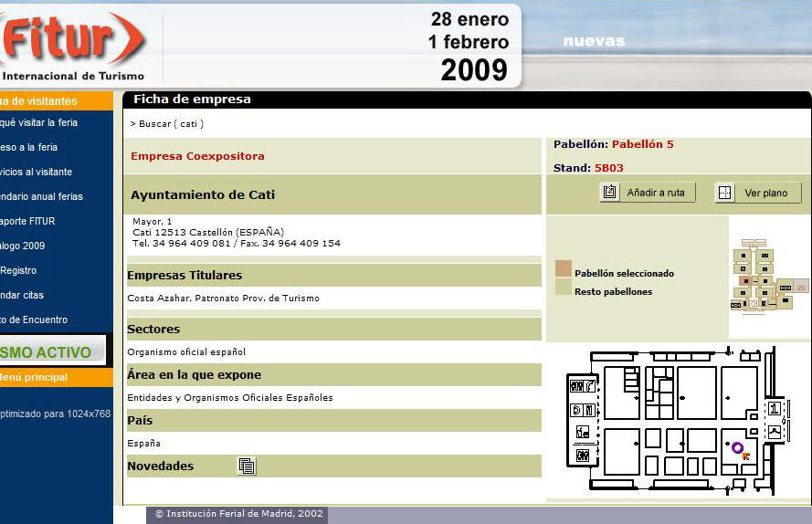Click the Añadir a ruta icon
This screenshot has height=524, width=812.
tap(609, 193)
